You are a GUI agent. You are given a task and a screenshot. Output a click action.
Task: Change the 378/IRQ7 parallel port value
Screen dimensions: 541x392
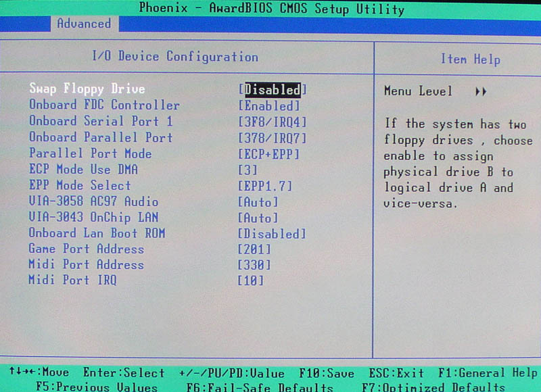[273, 139]
